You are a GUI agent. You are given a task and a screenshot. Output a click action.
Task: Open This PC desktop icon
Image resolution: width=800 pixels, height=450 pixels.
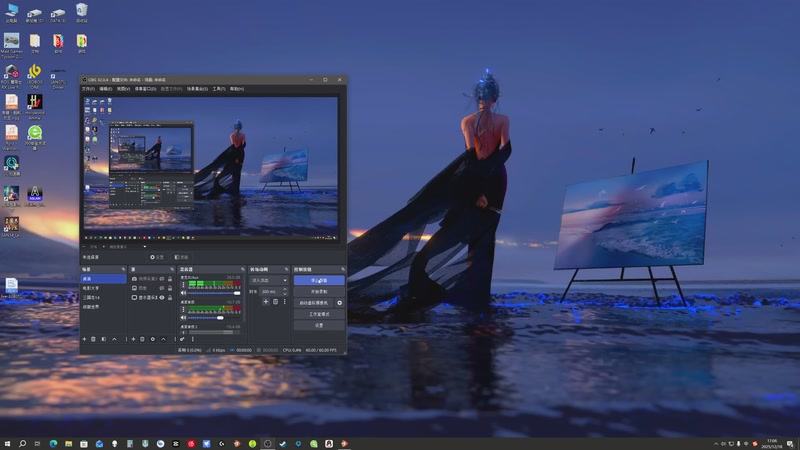pos(11,13)
